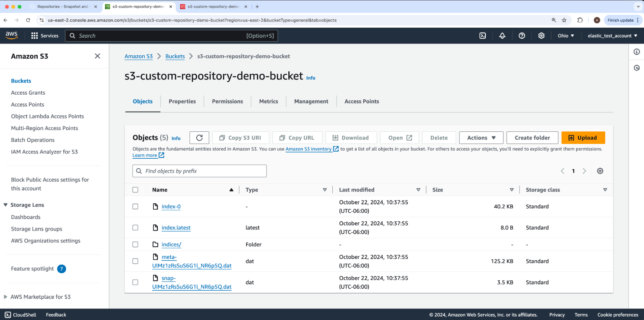The image size is (644, 320).
Task: Click Find objects by prefix field
Action: click(x=199, y=171)
